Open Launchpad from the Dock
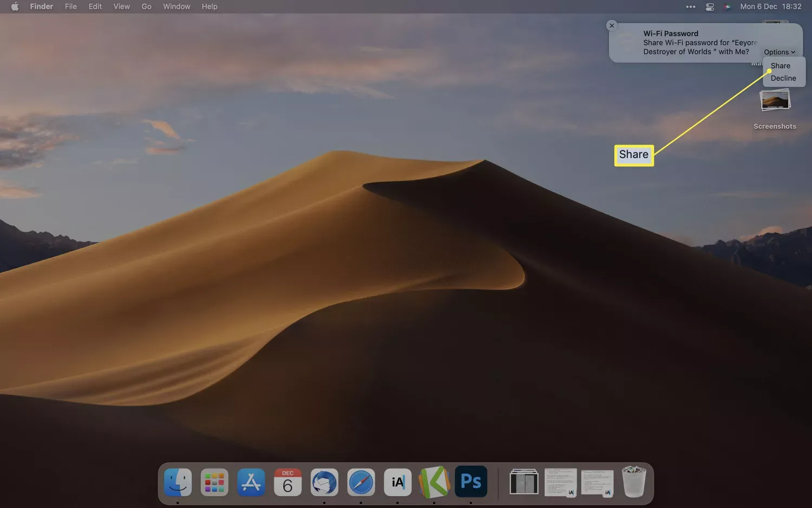This screenshot has height=508, width=812. coord(214,482)
